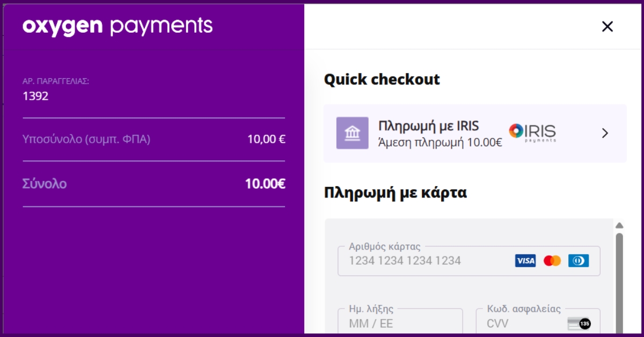Click the bank building icon for IRIS
This screenshot has width=644, height=337.
click(352, 133)
